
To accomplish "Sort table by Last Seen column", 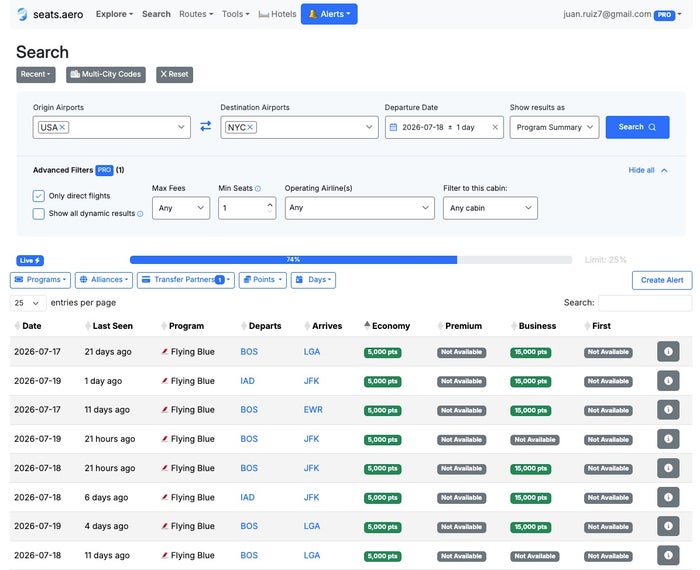I will point(108,326).
